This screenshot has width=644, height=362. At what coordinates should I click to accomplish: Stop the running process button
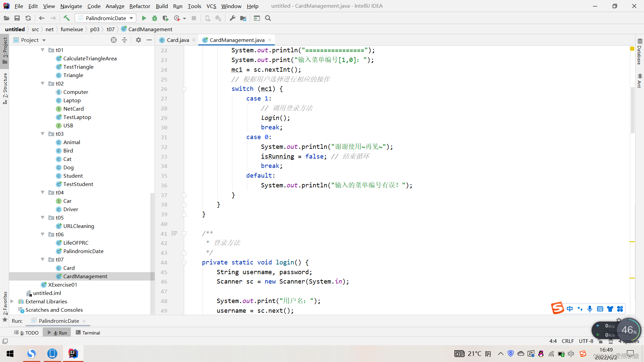tap(194, 18)
